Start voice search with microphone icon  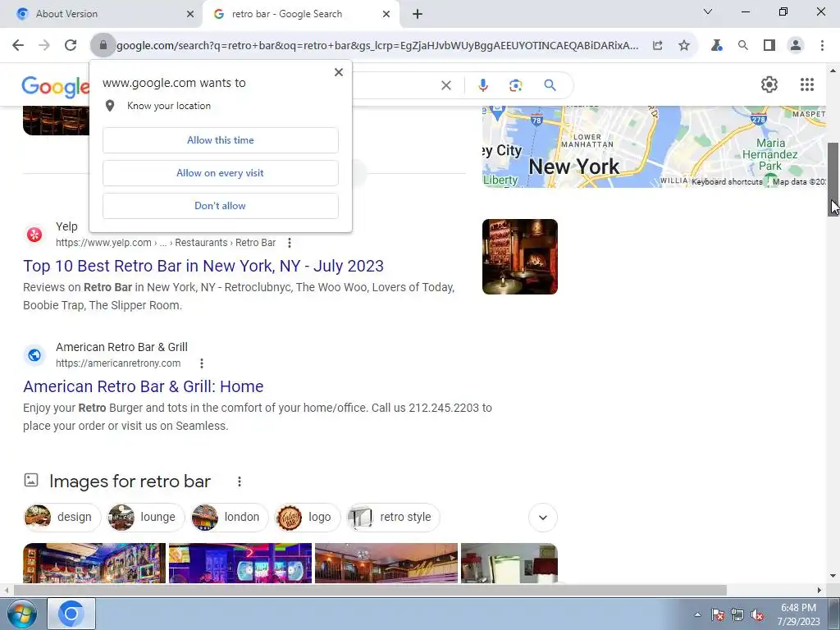pyautogui.click(x=482, y=85)
